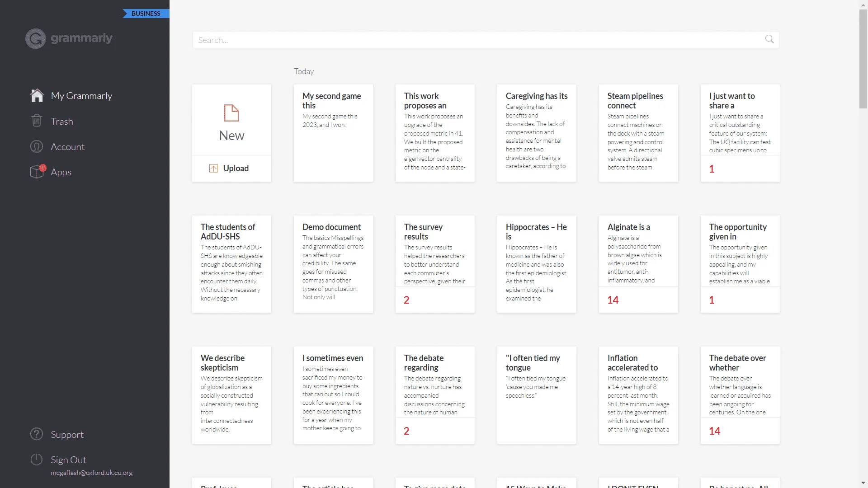This screenshot has width=868, height=488.
Task: Click error count 2 on 'The survey results' card
Action: [x=406, y=300]
